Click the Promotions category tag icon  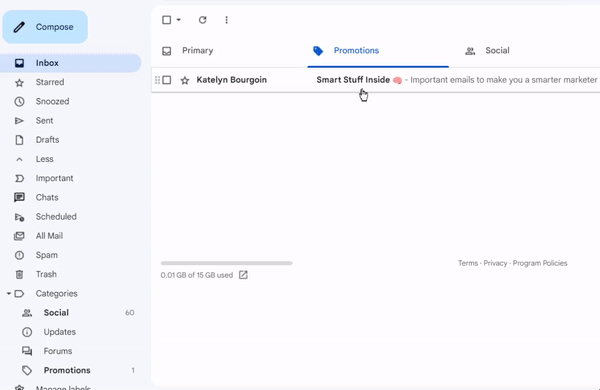[x=27, y=370]
